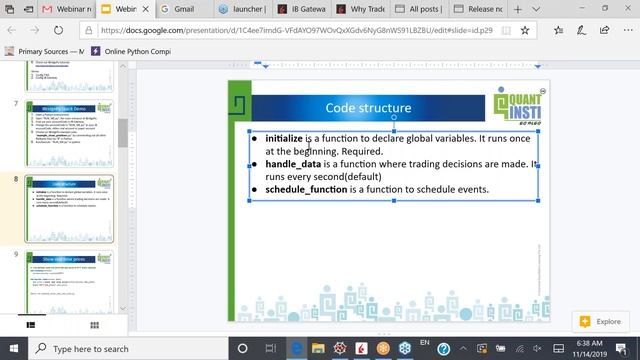This screenshot has width=640, height=360.
Task: Open the network Wi-Fi status icon
Action: (520, 349)
